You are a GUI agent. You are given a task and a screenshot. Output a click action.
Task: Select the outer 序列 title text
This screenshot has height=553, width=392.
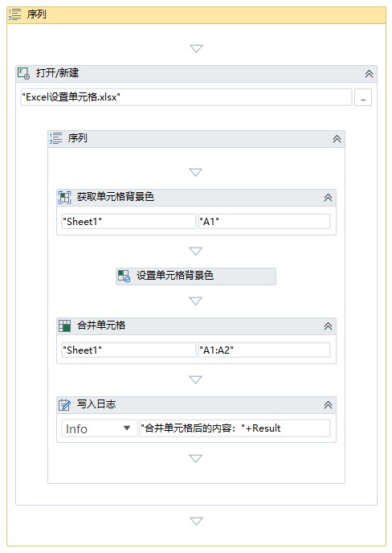click(x=37, y=14)
